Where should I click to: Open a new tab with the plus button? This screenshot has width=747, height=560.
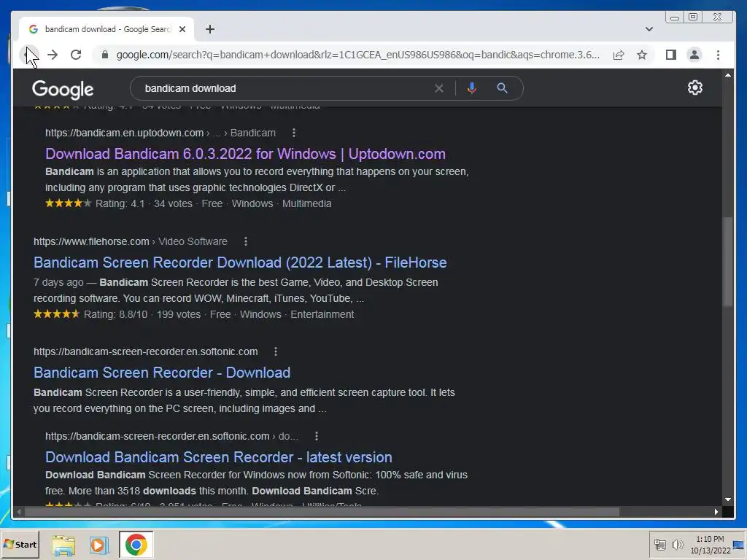[x=209, y=29]
